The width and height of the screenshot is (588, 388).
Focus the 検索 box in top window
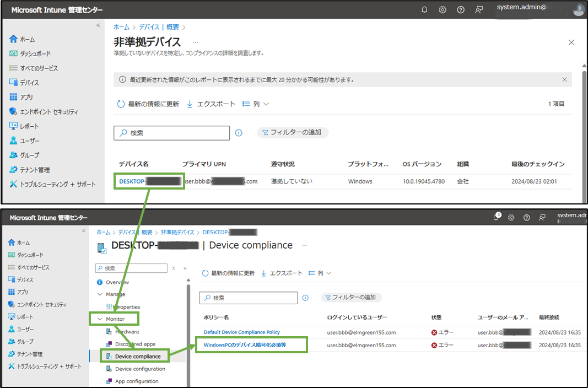coord(172,133)
